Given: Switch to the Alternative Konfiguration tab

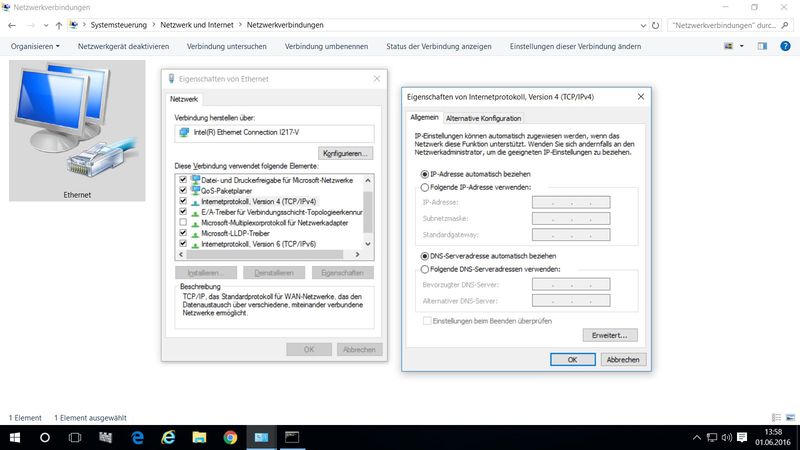Looking at the screenshot, I should pos(483,118).
